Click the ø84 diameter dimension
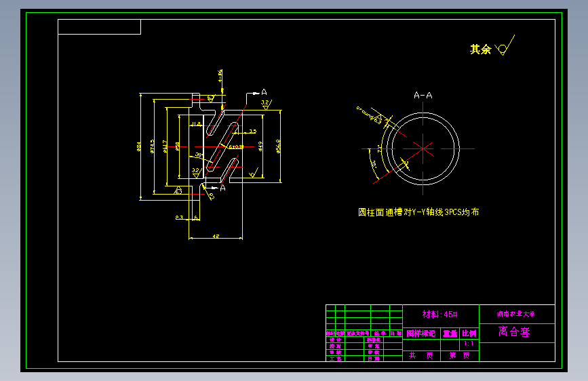 click(139, 146)
